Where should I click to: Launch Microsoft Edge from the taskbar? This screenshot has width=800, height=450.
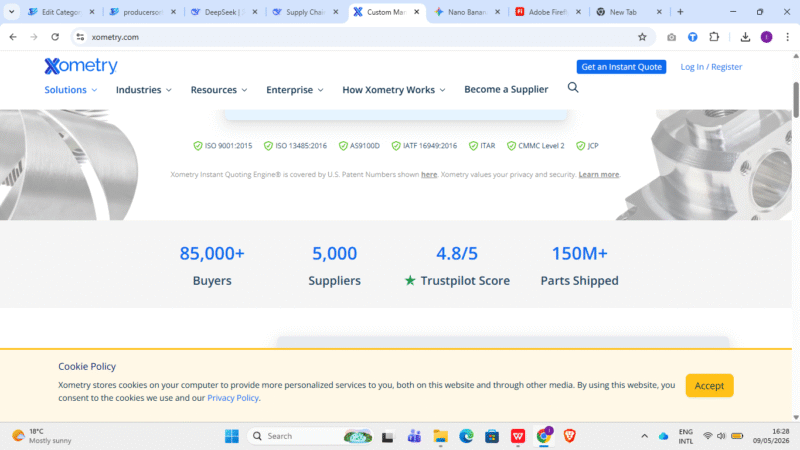466,436
